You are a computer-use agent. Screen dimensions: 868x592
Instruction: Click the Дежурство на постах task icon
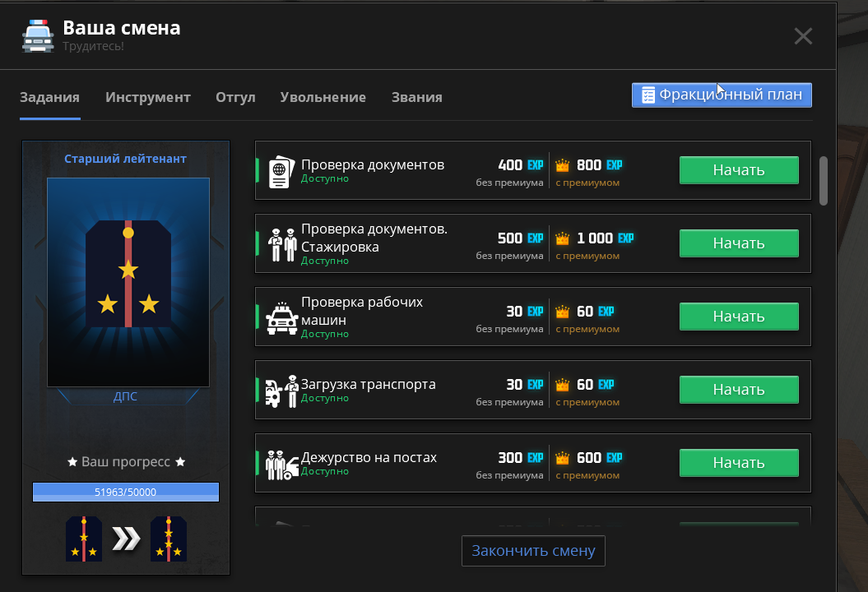(282, 463)
